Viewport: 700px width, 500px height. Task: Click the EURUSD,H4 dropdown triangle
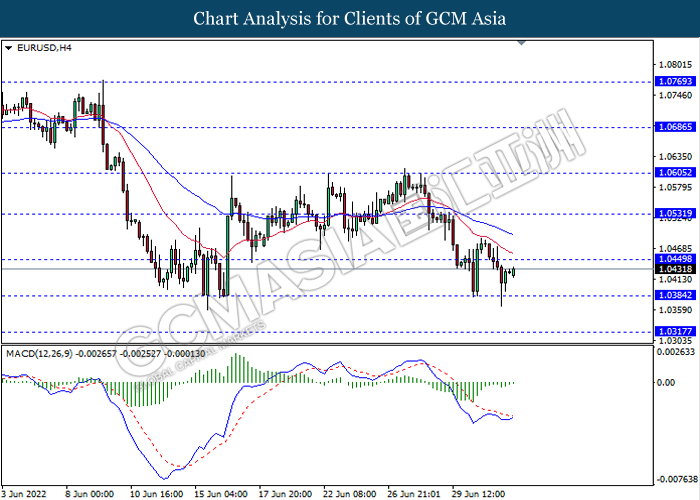[8, 48]
